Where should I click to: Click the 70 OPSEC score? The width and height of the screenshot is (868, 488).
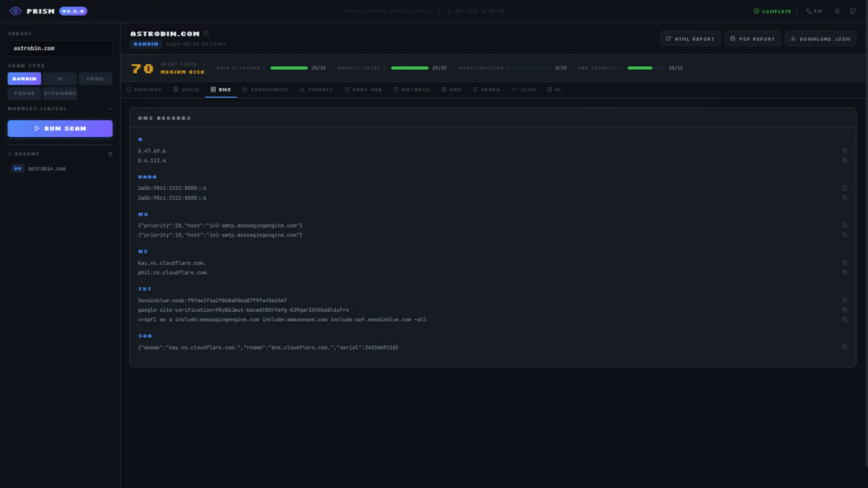[x=143, y=69]
